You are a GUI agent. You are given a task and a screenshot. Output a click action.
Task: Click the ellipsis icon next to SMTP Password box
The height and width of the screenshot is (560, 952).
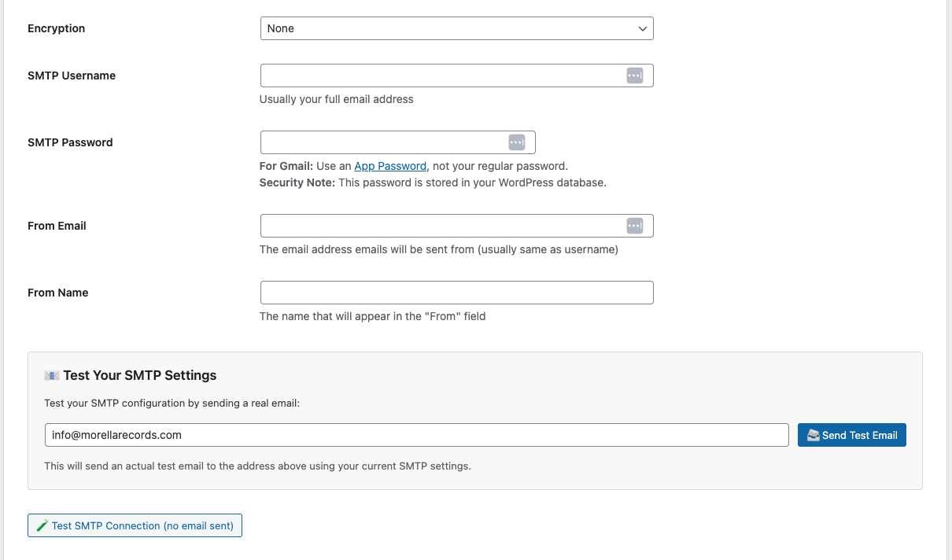[x=516, y=142]
